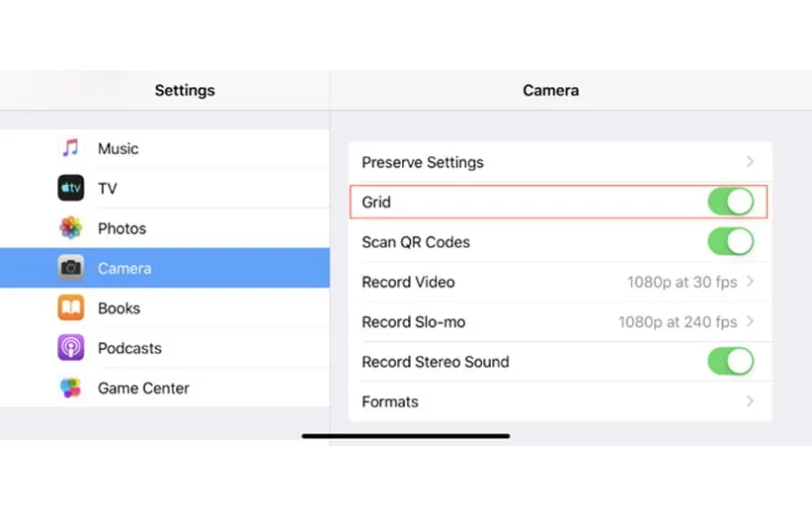Image resolution: width=812 pixels, height=516 pixels.
Task: Tap the orange Books icon
Action: click(70, 308)
